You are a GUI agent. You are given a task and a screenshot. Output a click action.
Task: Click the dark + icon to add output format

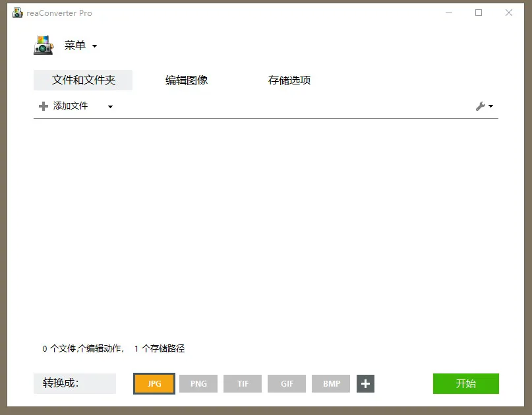point(366,383)
